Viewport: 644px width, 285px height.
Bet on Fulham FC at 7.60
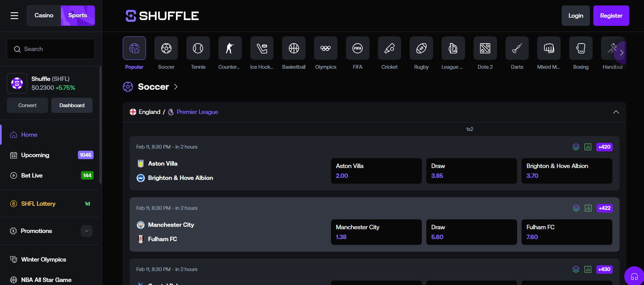pos(567,232)
